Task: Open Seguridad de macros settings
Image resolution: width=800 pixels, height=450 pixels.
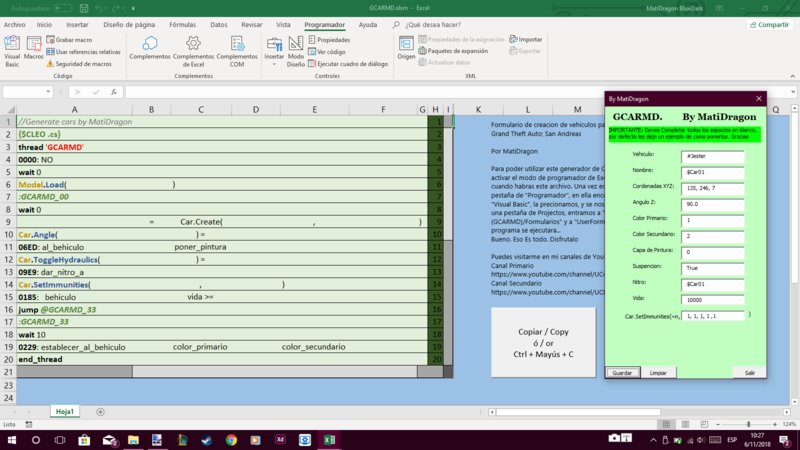Action: click(82, 63)
